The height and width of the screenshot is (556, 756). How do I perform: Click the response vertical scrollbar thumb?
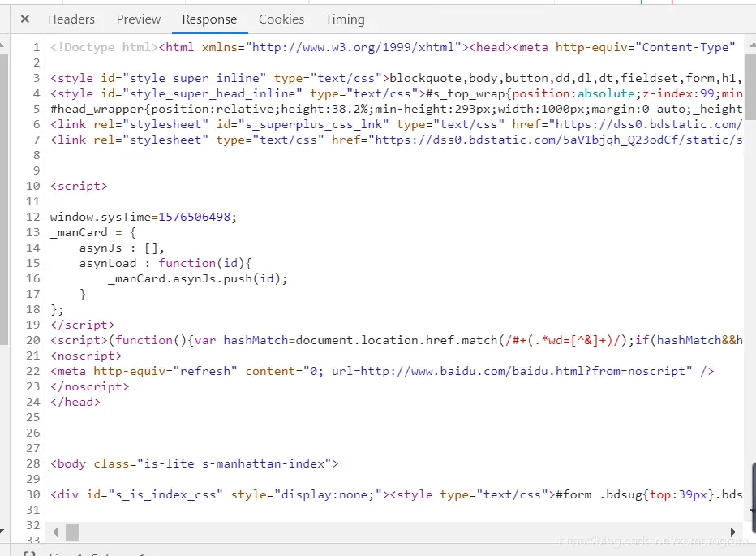(x=750, y=87)
